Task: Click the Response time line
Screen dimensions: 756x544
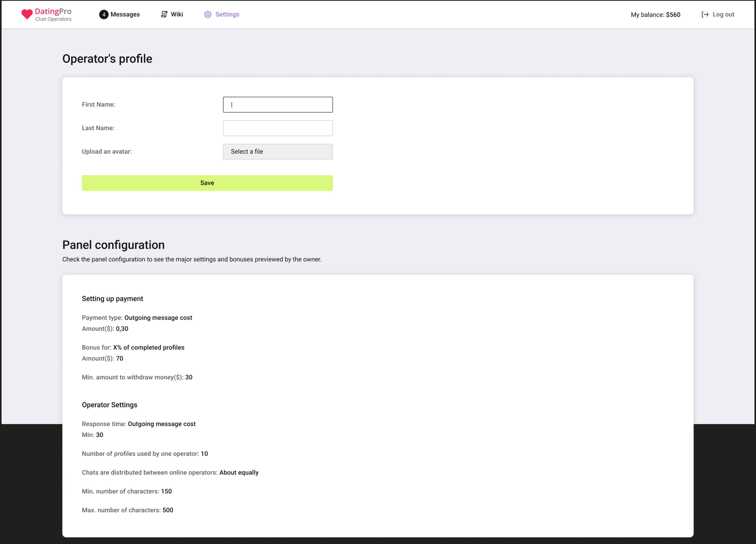Action: [x=139, y=424]
